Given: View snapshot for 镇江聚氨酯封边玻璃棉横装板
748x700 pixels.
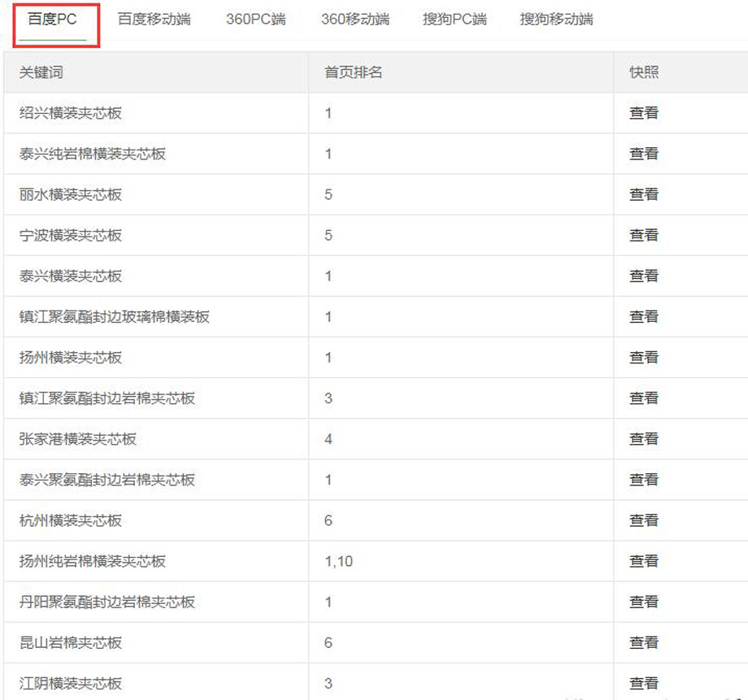Looking at the screenshot, I should point(643,316).
